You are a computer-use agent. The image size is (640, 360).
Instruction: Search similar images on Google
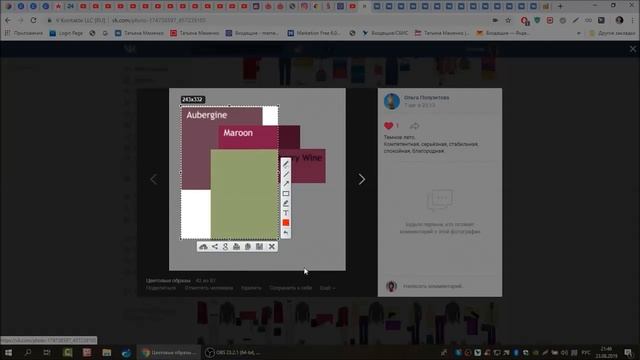click(225, 247)
